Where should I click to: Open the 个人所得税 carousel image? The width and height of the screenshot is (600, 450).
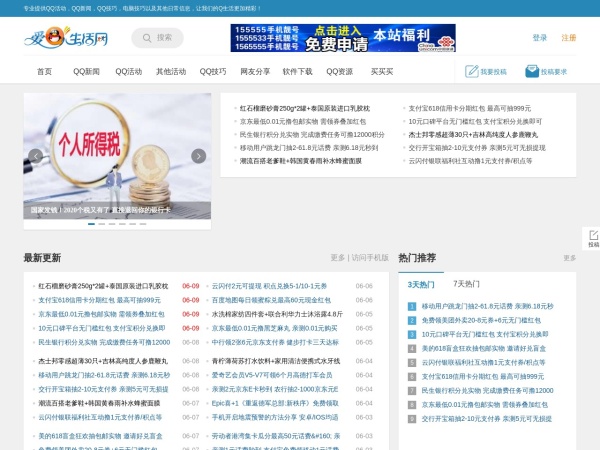(x=117, y=156)
